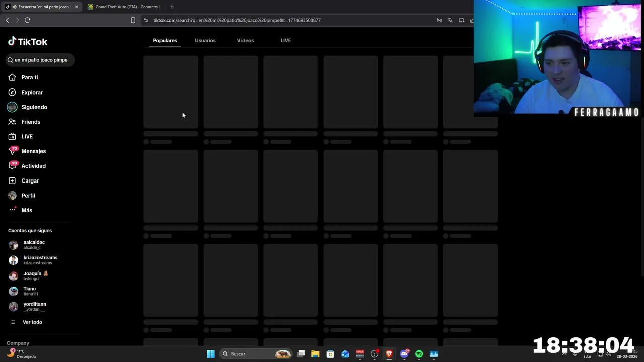Open the LIVE section in sidebar

[x=21, y=136]
